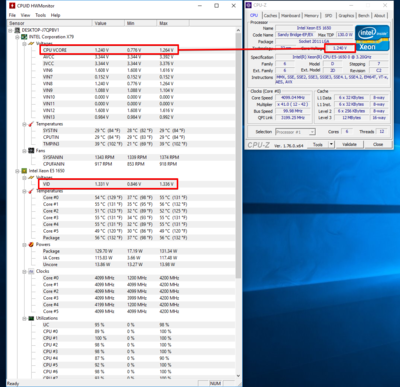Screen dimensions: 400x387
Task: Switch to the Graphics tab in CPU-Z
Action: (x=346, y=15)
